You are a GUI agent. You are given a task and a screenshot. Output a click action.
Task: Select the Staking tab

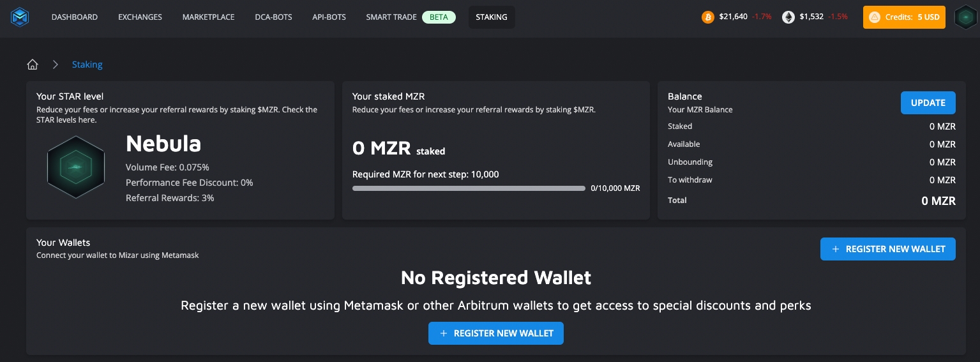492,17
